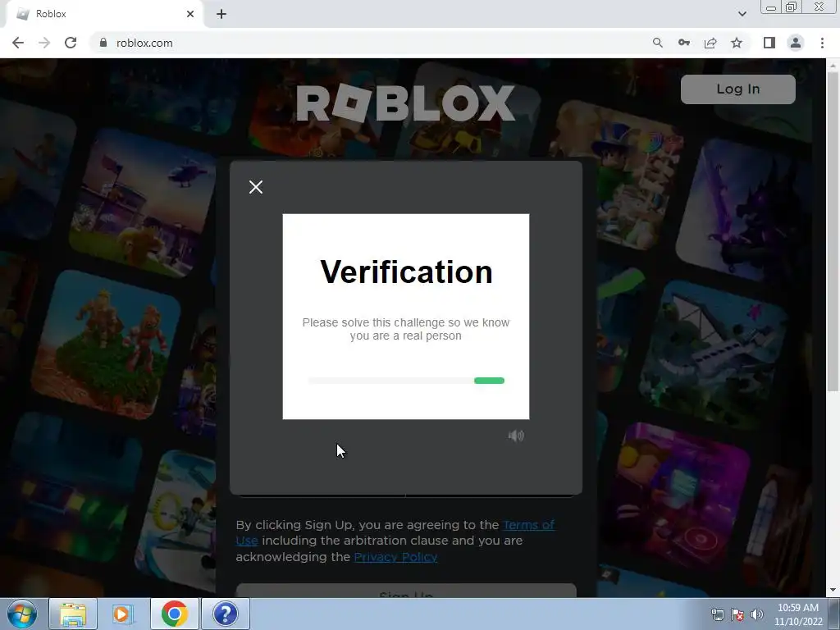Click the system tray volume icon

[757, 614]
